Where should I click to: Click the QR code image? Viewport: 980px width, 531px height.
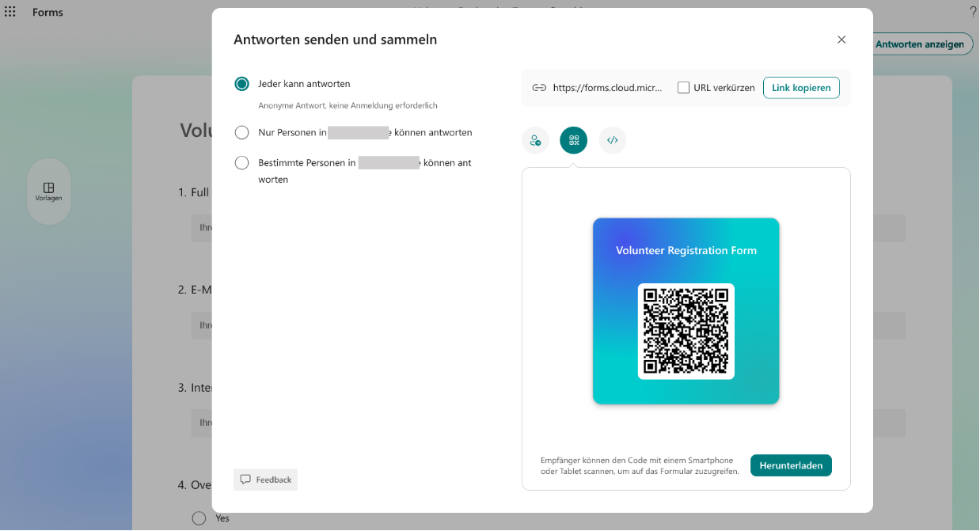click(686, 331)
